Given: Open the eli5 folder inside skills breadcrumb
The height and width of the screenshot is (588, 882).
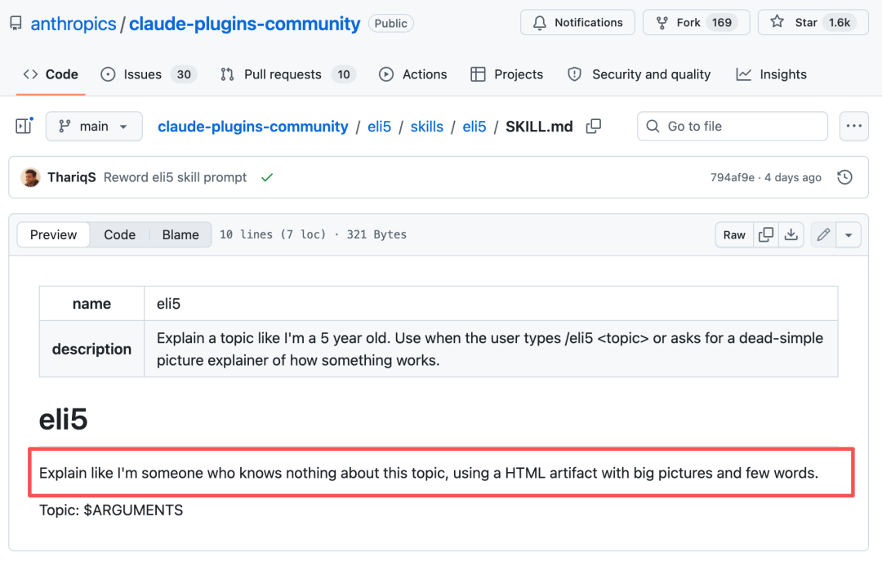Looking at the screenshot, I should point(474,127).
